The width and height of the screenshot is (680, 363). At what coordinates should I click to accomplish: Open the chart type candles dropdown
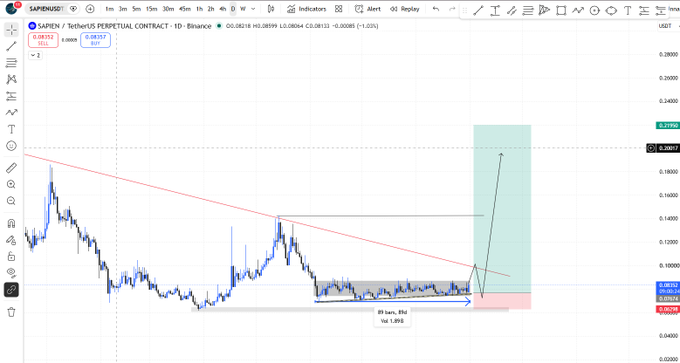pos(271,9)
